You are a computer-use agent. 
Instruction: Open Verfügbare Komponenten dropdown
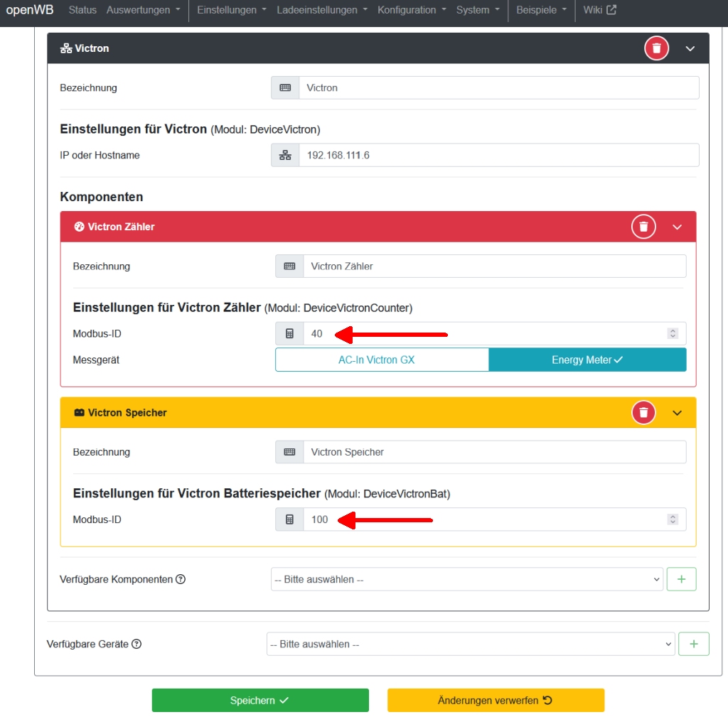click(x=466, y=579)
